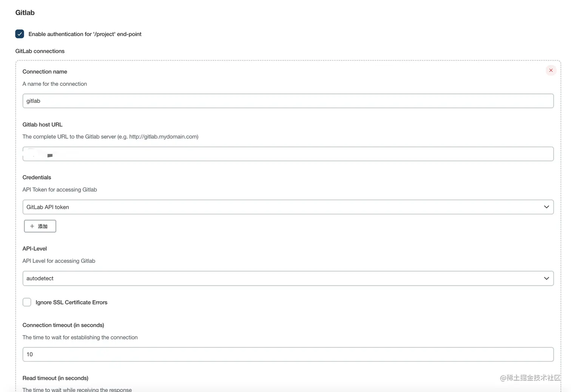Click the API-Level field label

tap(34, 248)
